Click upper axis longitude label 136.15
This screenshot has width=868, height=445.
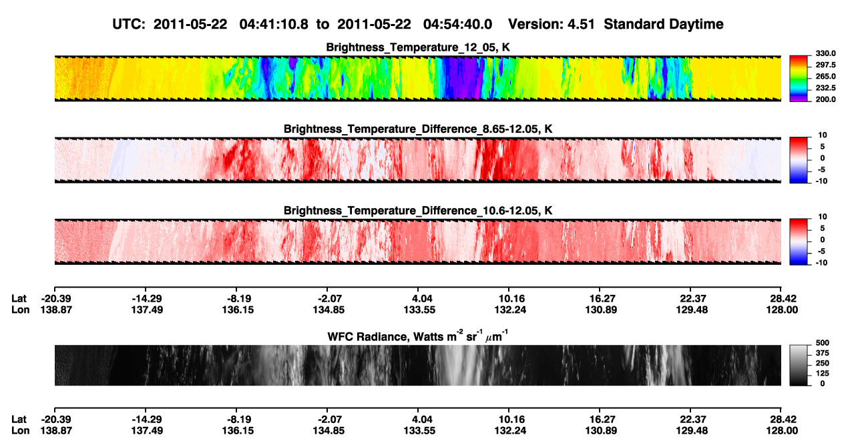[x=238, y=310]
